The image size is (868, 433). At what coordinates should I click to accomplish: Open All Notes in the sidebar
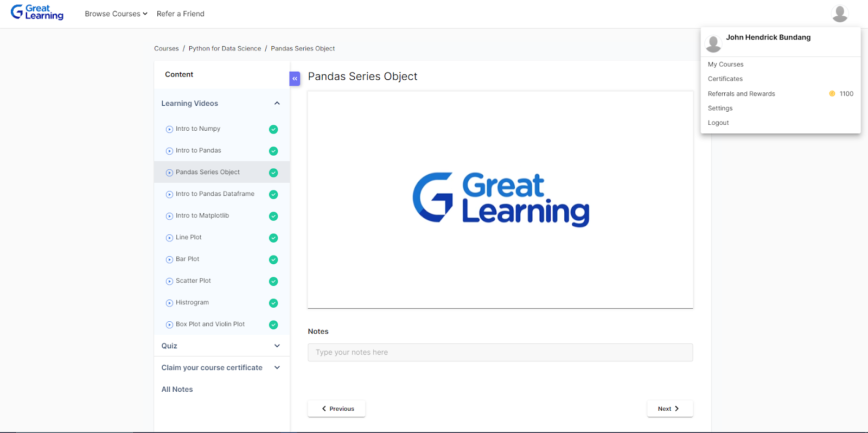coord(177,389)
